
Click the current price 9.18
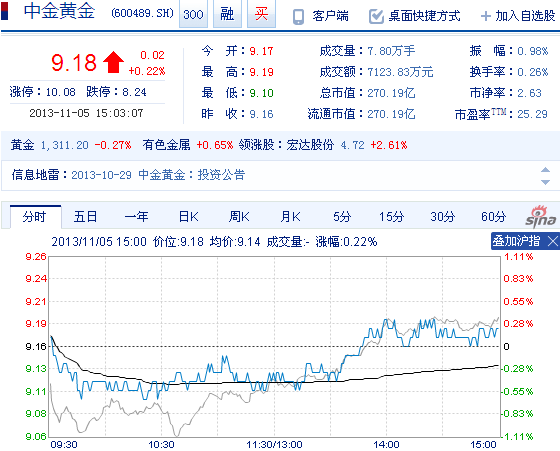[74, 62]
